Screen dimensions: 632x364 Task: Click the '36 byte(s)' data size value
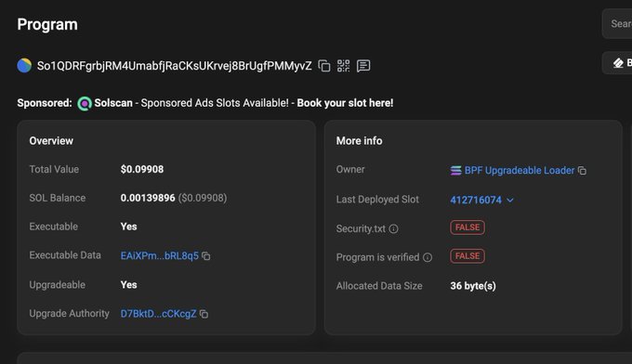(473, 286)
